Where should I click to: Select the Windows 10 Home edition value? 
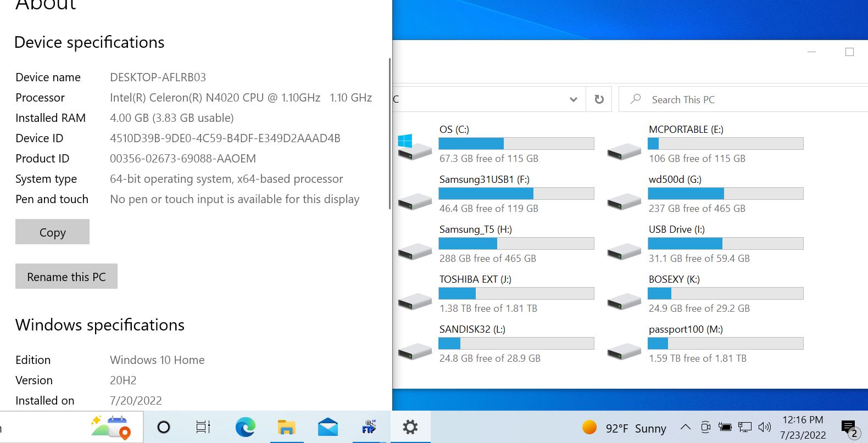[x=157, y=360]
